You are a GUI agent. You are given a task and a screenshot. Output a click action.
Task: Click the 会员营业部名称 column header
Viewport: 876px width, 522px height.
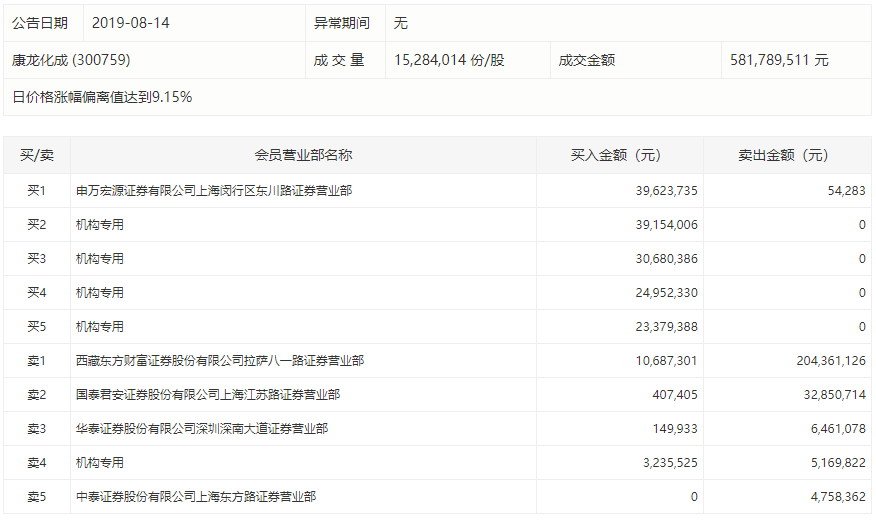pyautogui.click(x=303, y=155)
